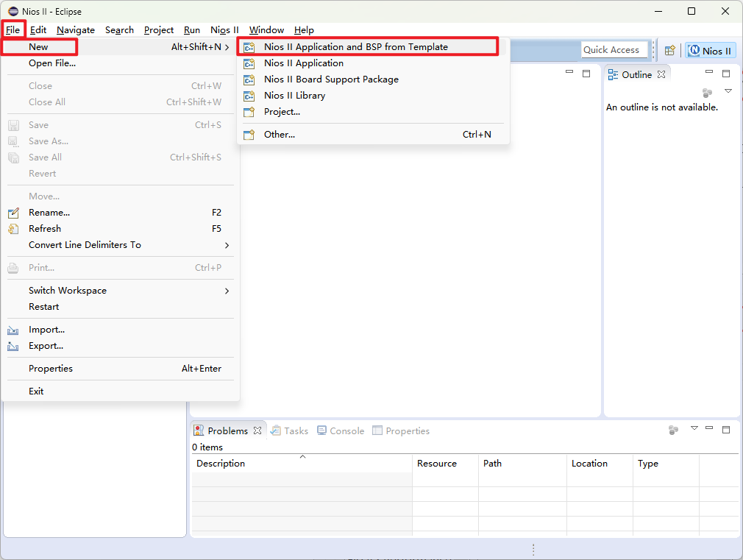Image resolution: width=743 pixels, height=560 pixels.
Task: Maximize the Problems view
Action: point(726,430)
